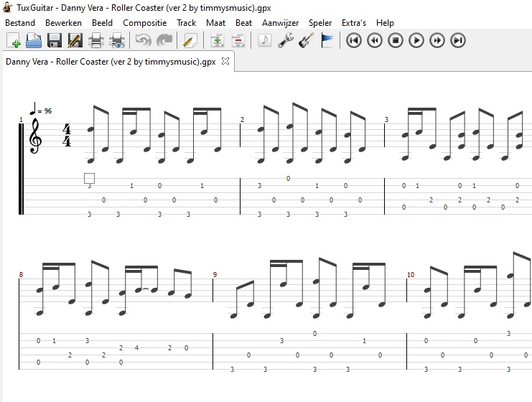Click measure number 2
Viewport: 532px width, 402px height.
tap(242, 119)
